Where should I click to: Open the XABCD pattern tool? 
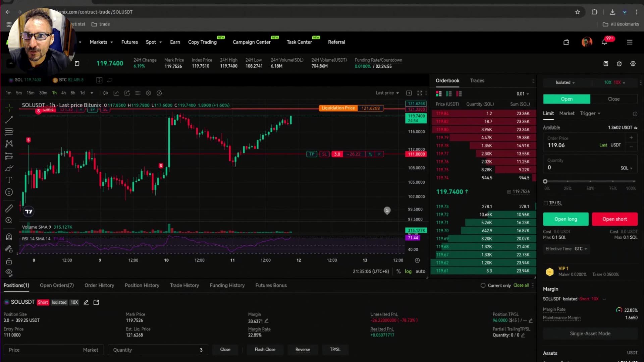click(x=9, y=143)
